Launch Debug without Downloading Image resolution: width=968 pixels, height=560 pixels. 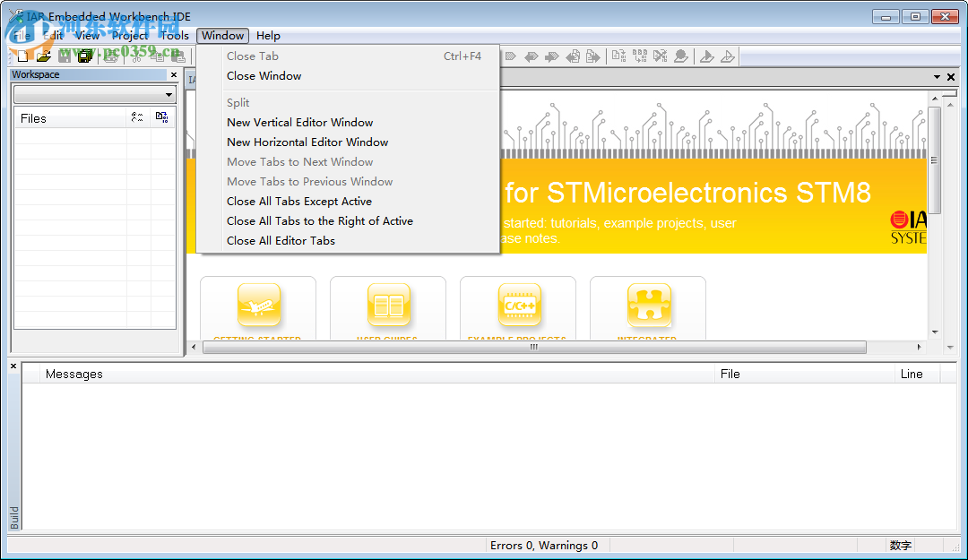[727, 56]
